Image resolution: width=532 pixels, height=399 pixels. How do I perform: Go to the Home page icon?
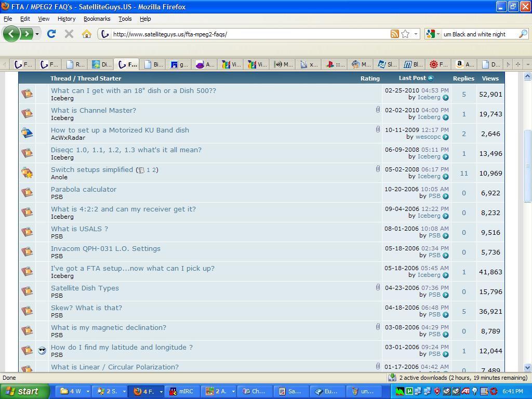[87, 34]
